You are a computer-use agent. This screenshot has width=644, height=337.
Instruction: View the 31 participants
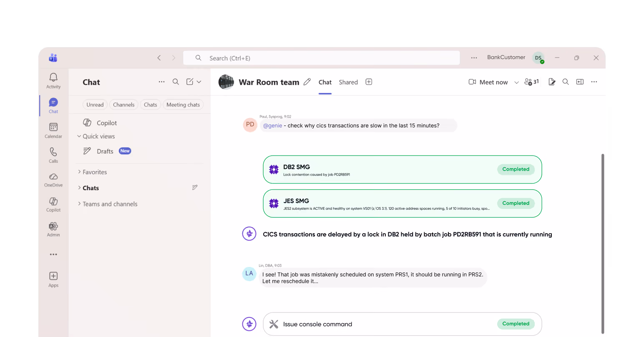531,82
